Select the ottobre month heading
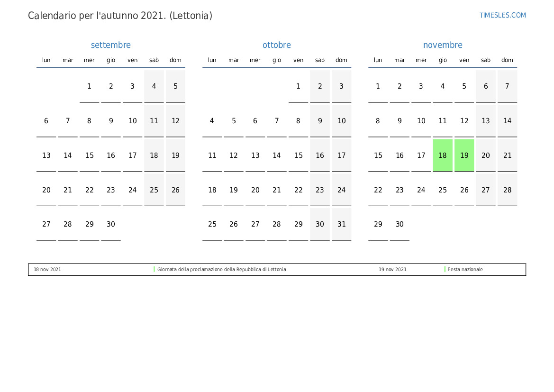Screen dimensions: 554x392 click(x=277, y=45)
